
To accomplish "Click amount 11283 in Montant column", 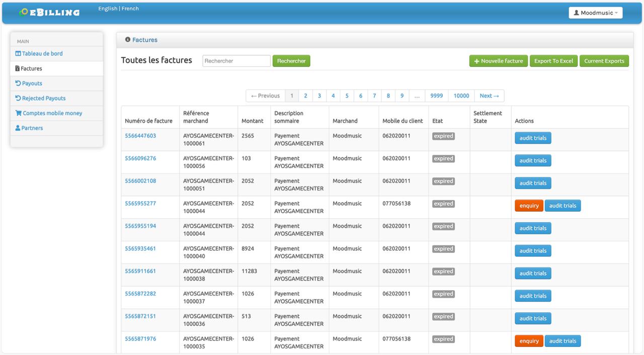I will click(x=249, y=271).
